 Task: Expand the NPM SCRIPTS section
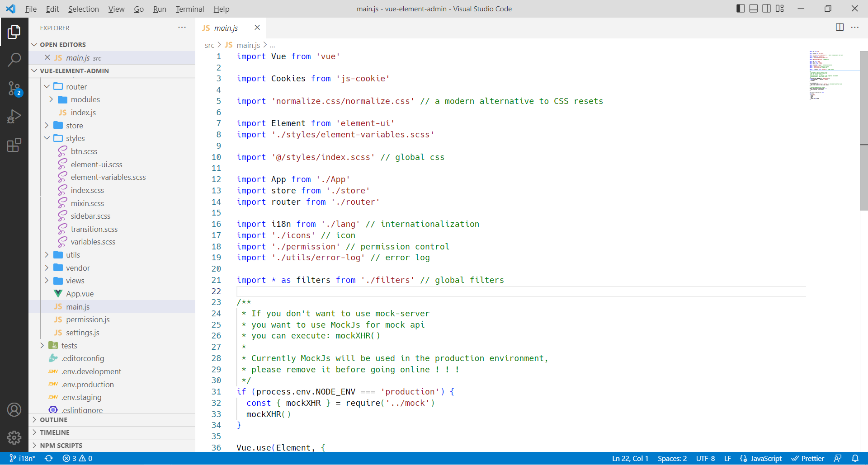(x=61, y=446)
